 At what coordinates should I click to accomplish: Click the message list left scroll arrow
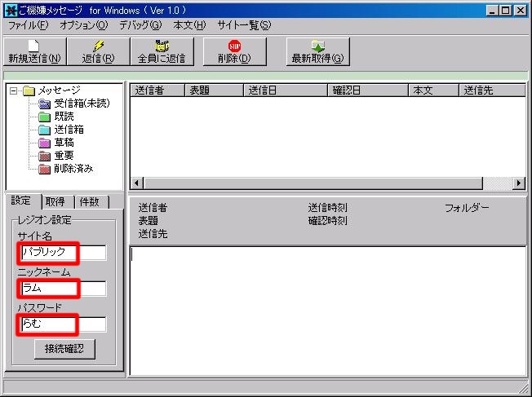point(137,183)
